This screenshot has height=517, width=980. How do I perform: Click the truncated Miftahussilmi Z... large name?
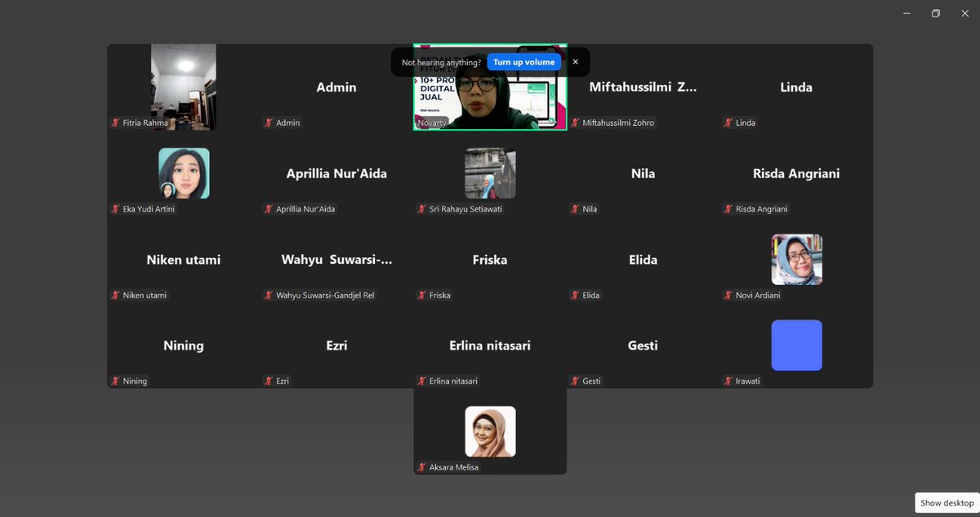pyautogui.click(x=643, y=87)
